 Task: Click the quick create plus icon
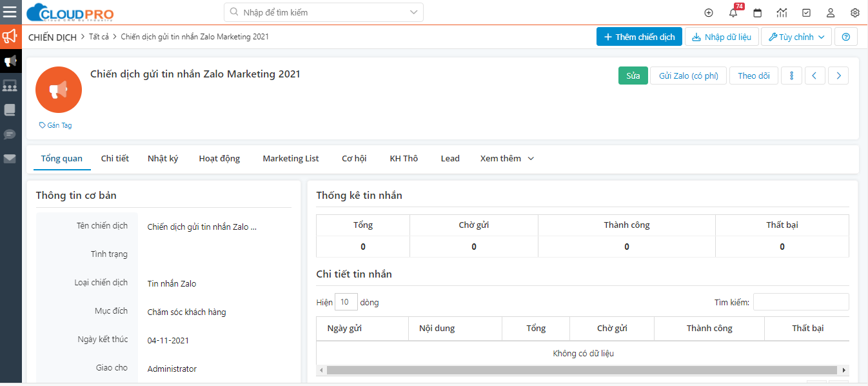[x=709, y=12]
